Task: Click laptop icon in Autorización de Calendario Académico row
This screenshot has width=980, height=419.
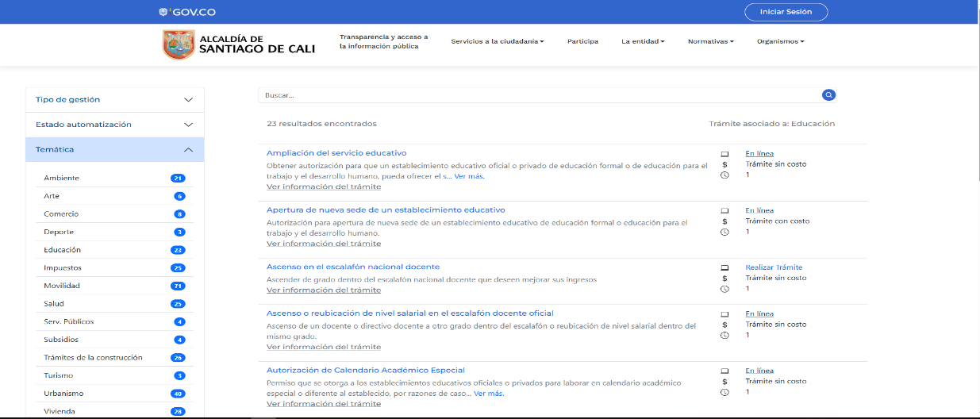Action: 724,371
